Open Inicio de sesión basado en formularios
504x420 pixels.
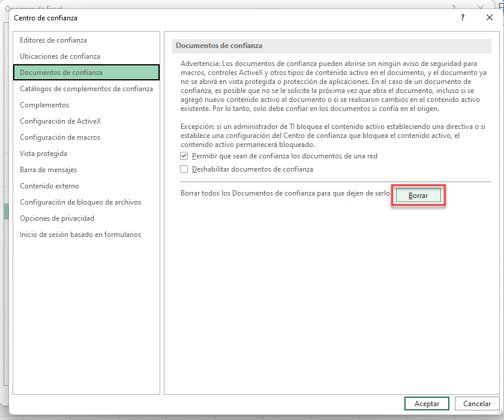click(86, 235)
